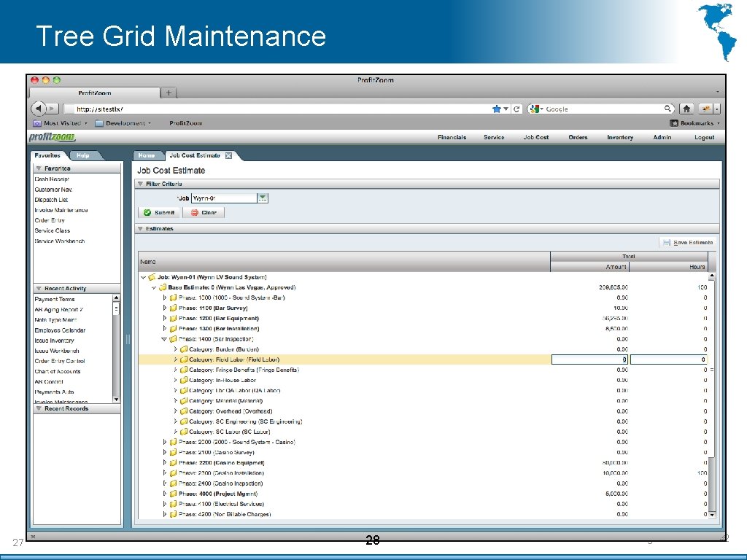
Task: Click folder icon of Phase: 2200 (Casino Equipmet)
Action: click(174, 463)
